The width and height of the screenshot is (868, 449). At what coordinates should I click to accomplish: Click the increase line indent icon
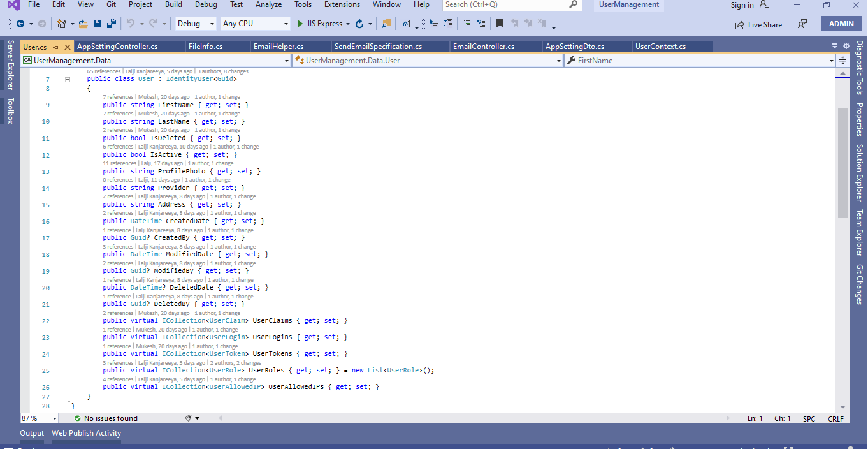[449, 24]
